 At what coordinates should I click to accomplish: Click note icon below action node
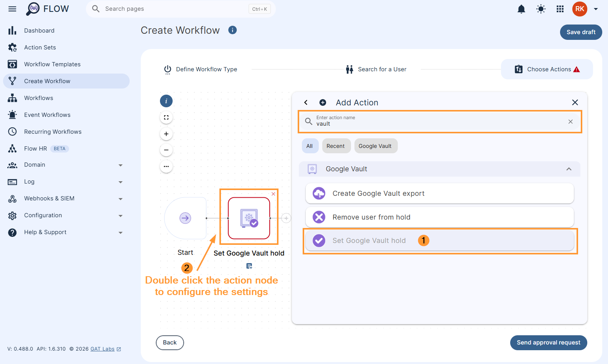pos(249,266)
